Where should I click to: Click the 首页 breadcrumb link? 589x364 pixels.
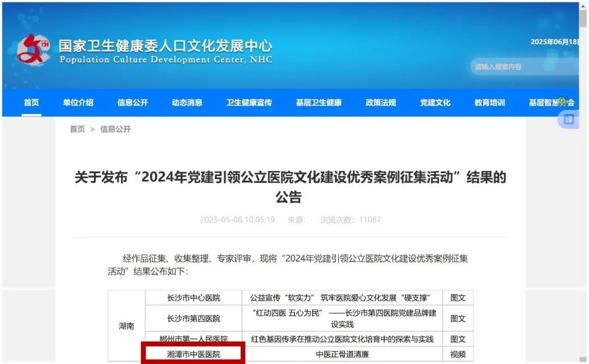(77, 129)
